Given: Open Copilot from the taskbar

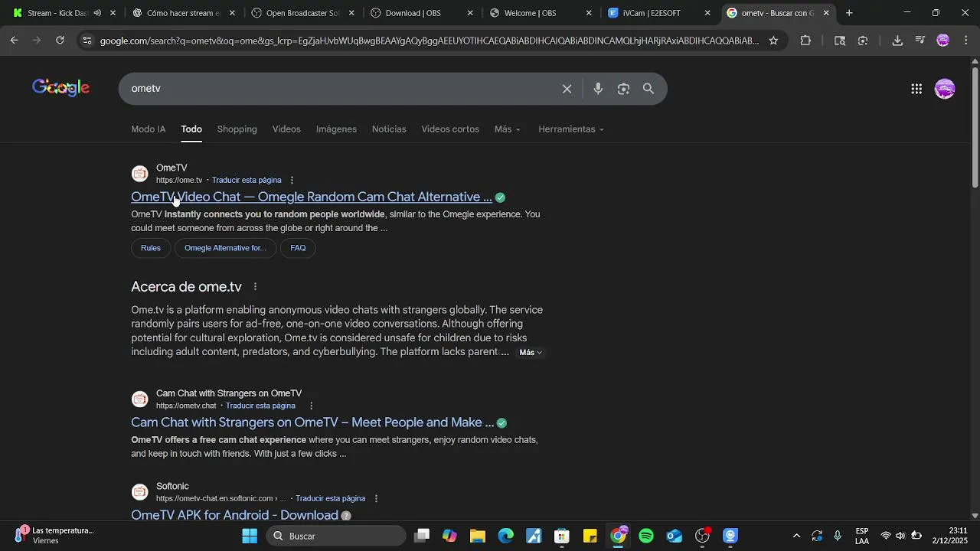Looking at the screenshot, I should click(x=450, y=536).
